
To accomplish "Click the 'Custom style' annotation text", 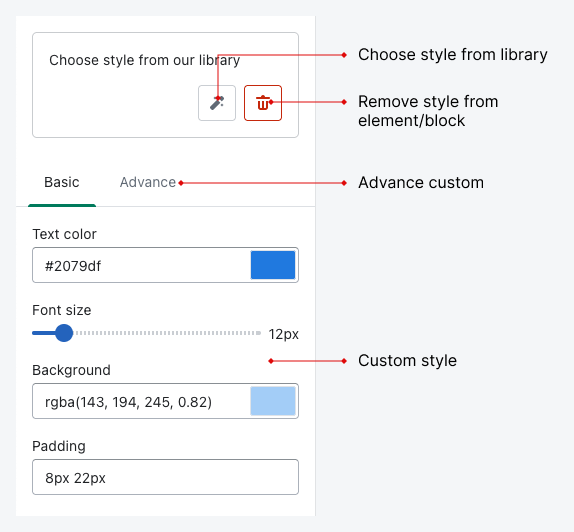I will click(407, 361).
